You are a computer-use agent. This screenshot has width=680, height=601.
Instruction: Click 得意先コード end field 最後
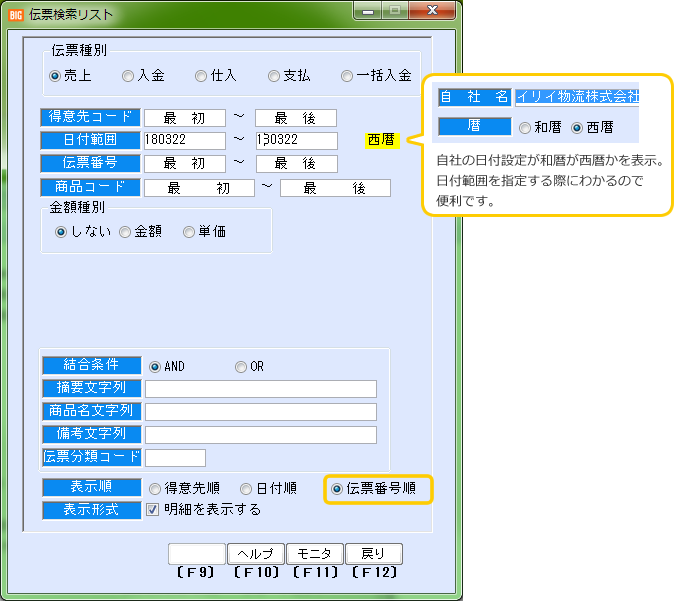pyautogui.click(x=296, y=118)
